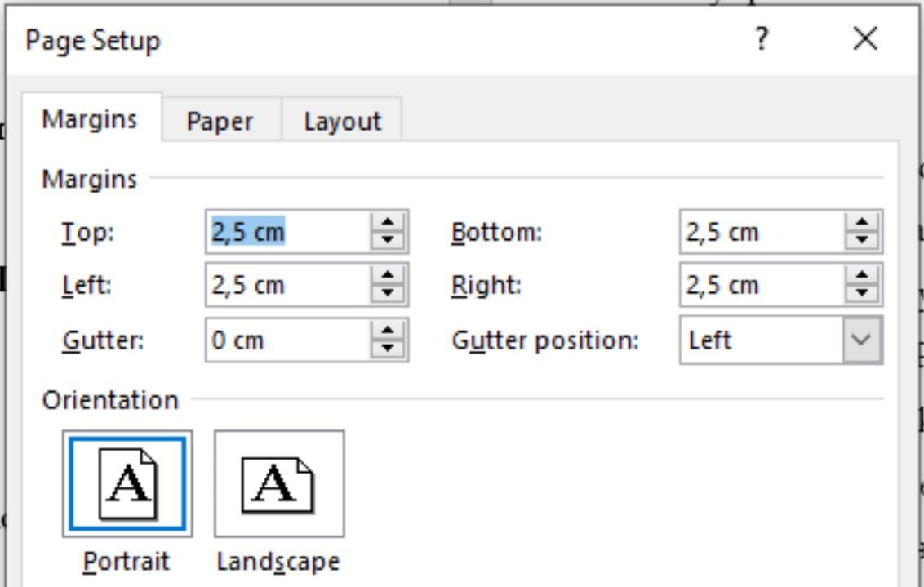Open the Help question mark
Screen dimensions: 924x587
pyautogui.click(x=762, y=39)
